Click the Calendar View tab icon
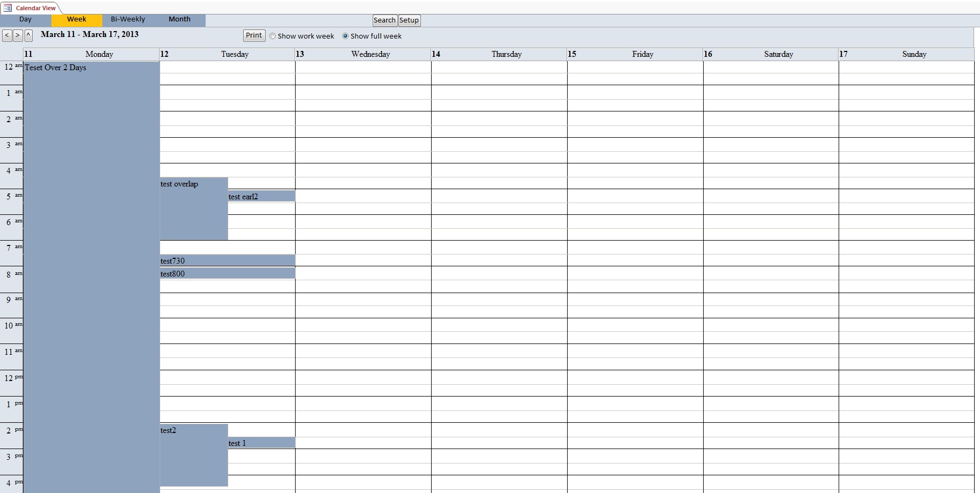This screenshot has width=980, height=493. pos(7,8)
